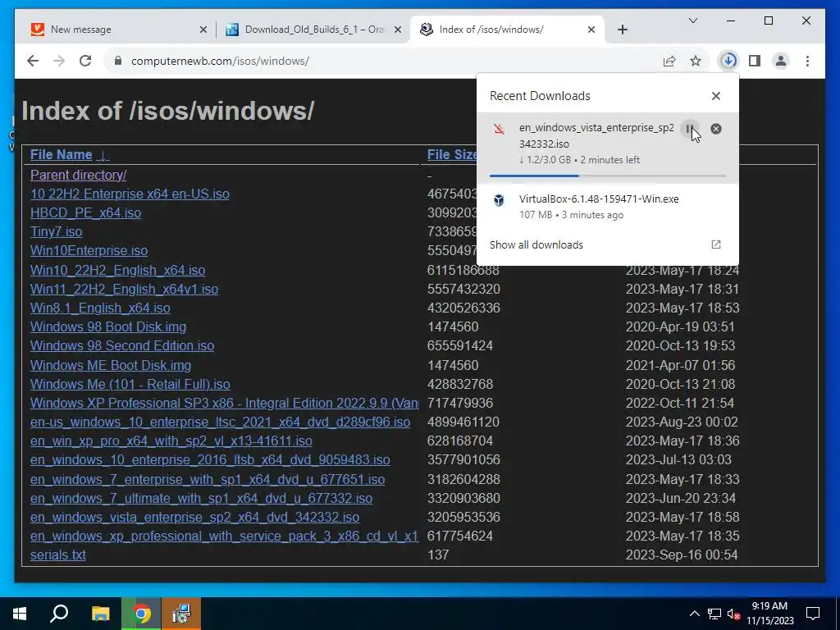This screenshot has height=630, width=840.
Task: Open the Windows Start menu
Action: [20, 614]
